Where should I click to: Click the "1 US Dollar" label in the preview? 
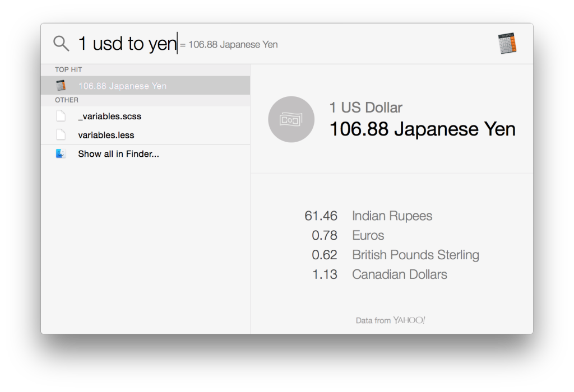tap(365, 108)
